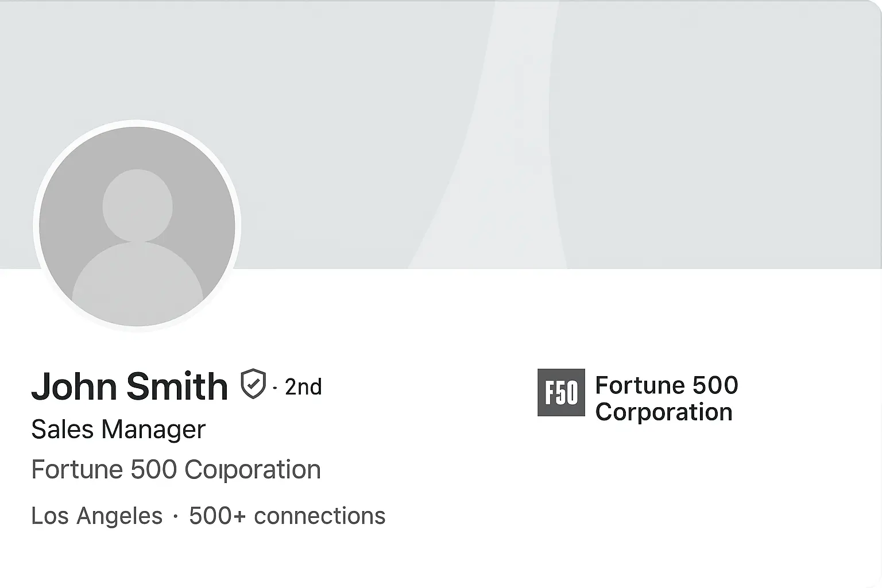This screenshot has height=588, width=882.
Task: Click the F50 company logo
Action: pyautogui.click(x=561, y=392)
